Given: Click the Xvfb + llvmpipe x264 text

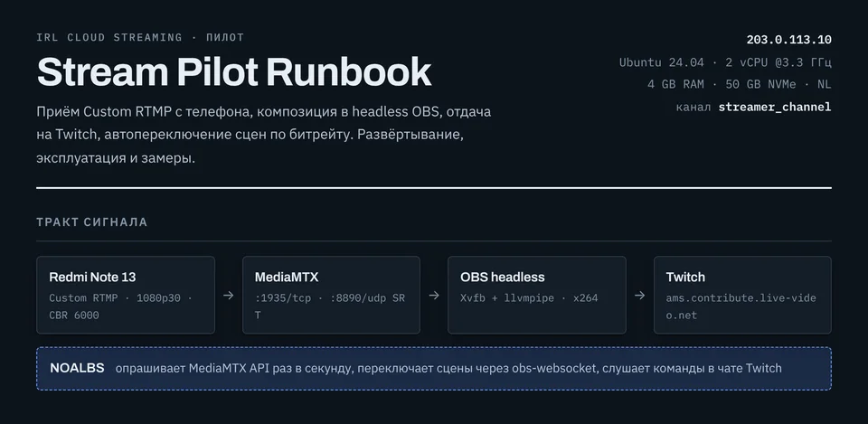Looking at the screenshot, I should 529,297.
